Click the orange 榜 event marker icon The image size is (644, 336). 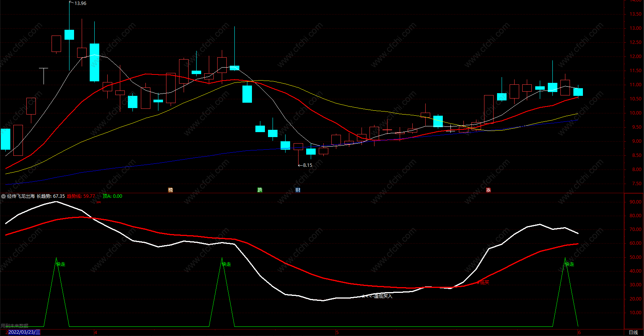(171, 190)
